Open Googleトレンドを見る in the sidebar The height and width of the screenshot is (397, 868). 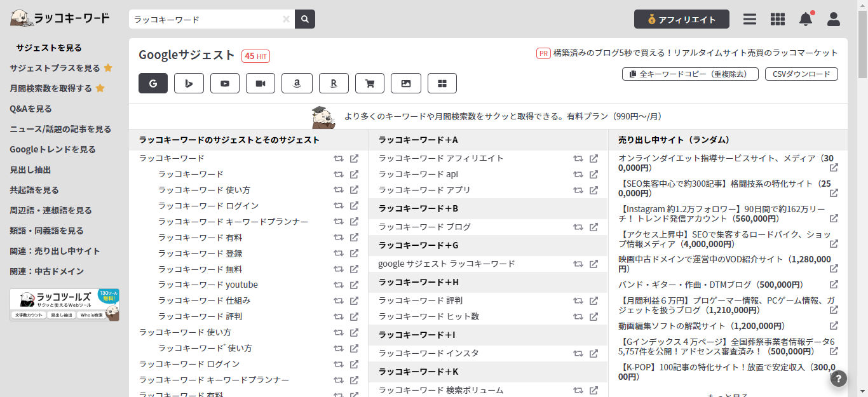pos(53,149)
